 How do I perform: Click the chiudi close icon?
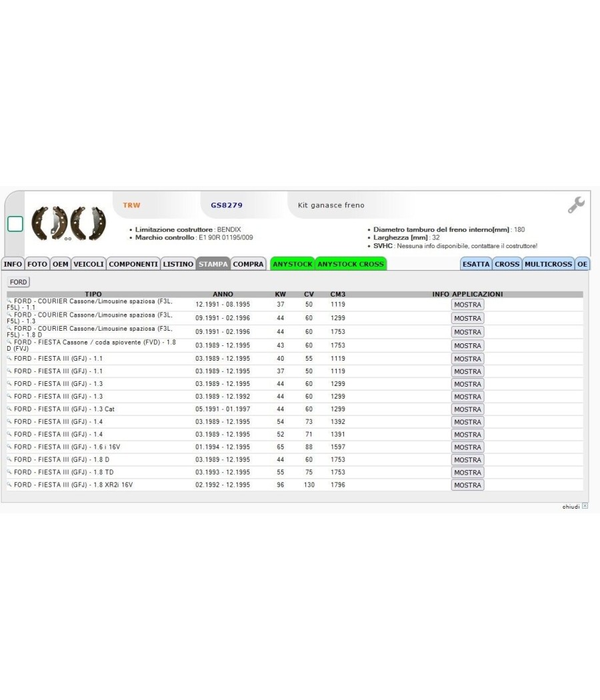(585, 506)
